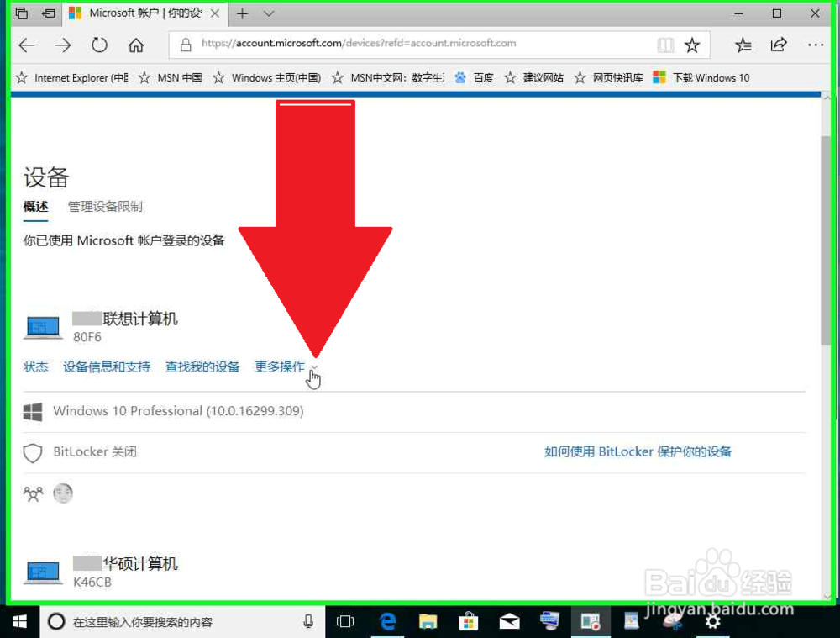This screenshot has height=638, width=840.
Task: Click the page vertical scrollbar thumb
Action: tap(826, 241)
